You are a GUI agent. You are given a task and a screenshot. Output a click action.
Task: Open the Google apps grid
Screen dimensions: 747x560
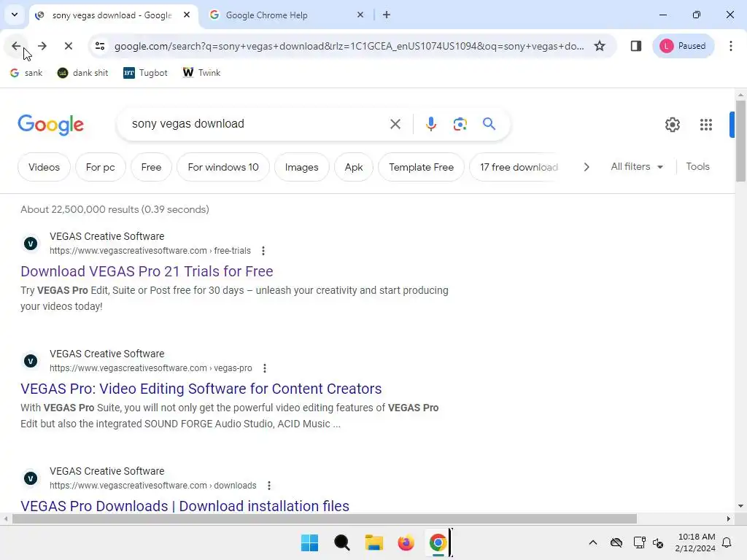pos(706,125)
